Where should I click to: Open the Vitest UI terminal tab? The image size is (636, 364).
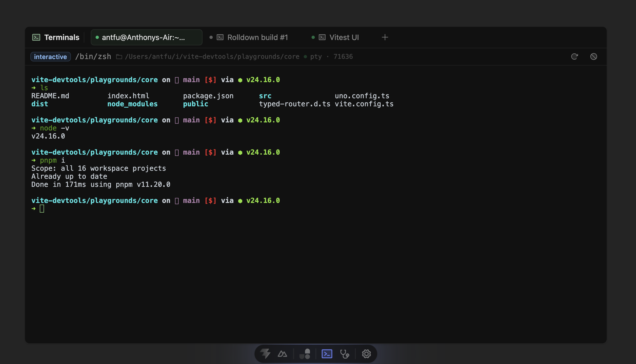[339, 37]
